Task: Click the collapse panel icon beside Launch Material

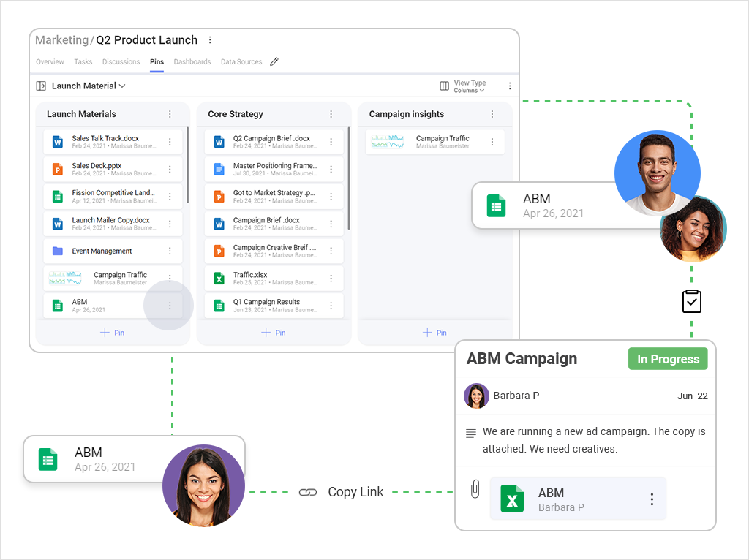Action: coord(40,86)
